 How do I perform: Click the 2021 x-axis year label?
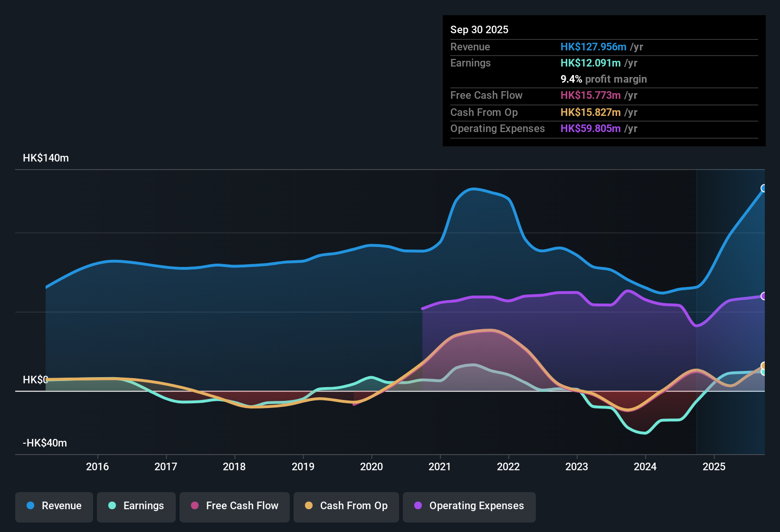coord(440,467)
